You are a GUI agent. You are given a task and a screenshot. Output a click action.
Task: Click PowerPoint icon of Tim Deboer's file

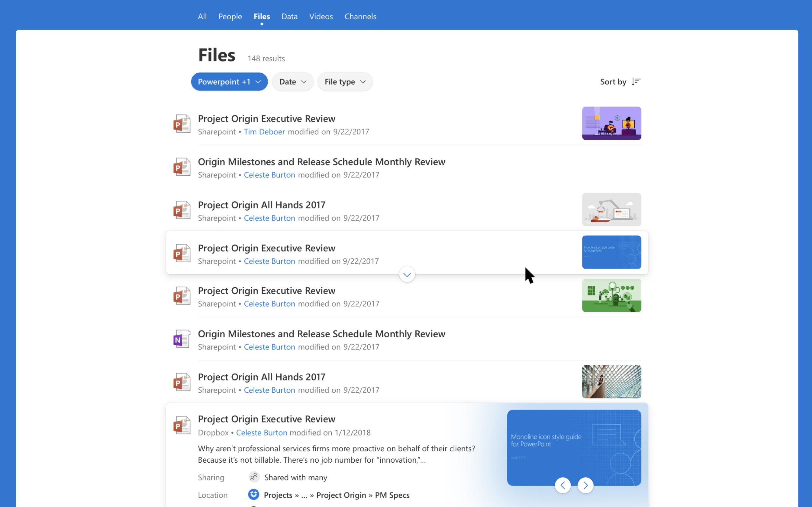pos(182,124)
